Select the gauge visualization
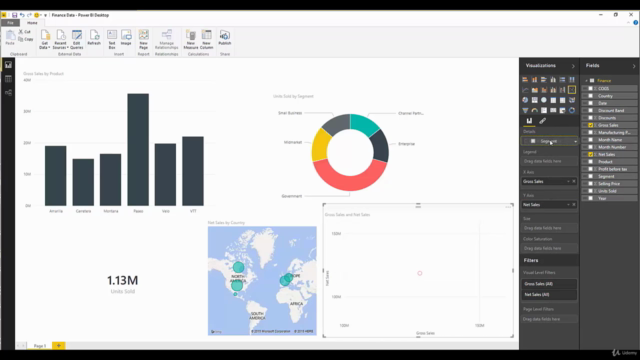The height and width of the screenshot is (360, 640). (534, 110)
